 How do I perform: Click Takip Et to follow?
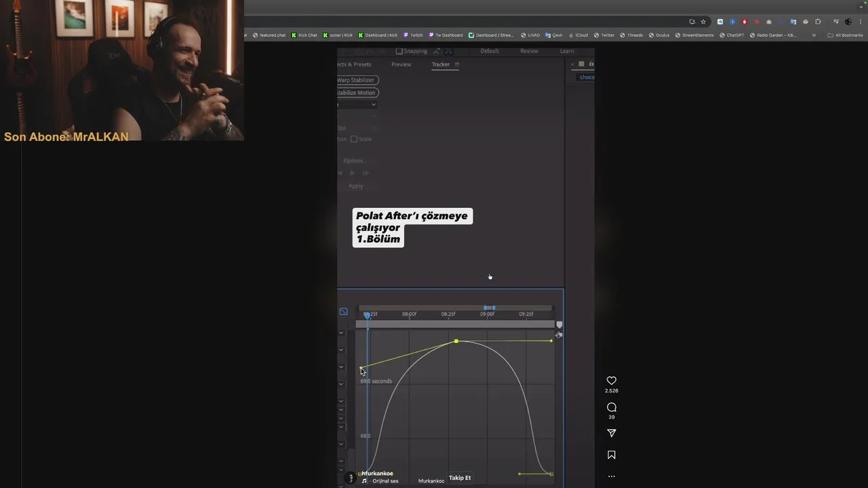click(460, 478)
